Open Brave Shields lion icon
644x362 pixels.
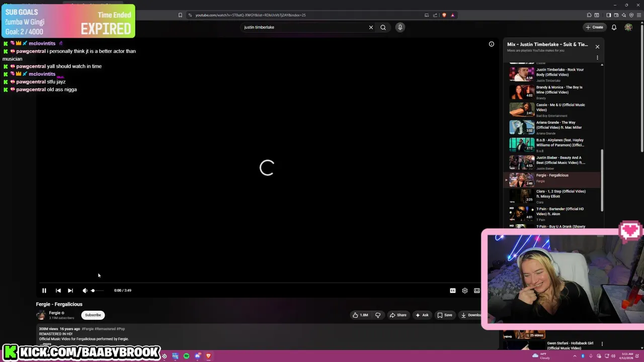[444, 15]
